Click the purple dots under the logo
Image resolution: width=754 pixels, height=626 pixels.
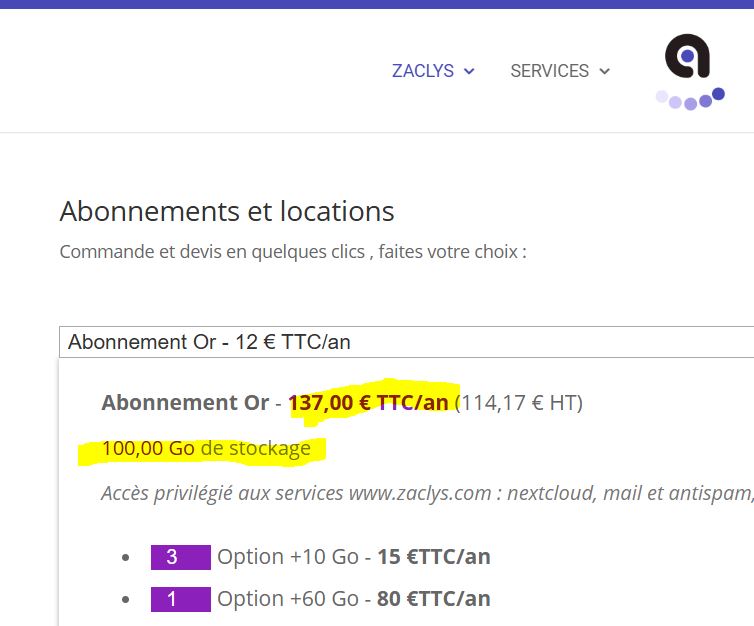[x=690, y=100]
